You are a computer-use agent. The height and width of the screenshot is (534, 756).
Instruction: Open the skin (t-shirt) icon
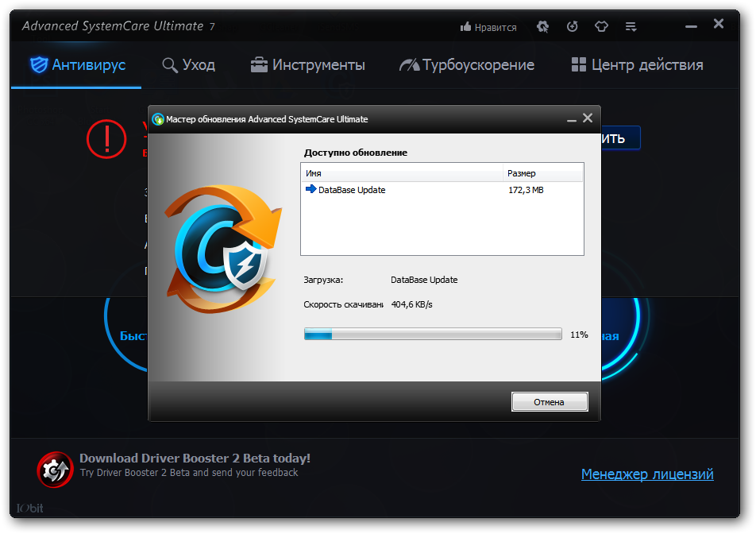tap(601, 26)
